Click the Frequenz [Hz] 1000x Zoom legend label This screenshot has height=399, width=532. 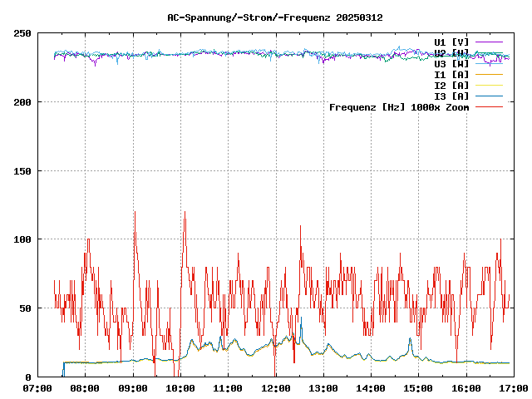(399, 106)
